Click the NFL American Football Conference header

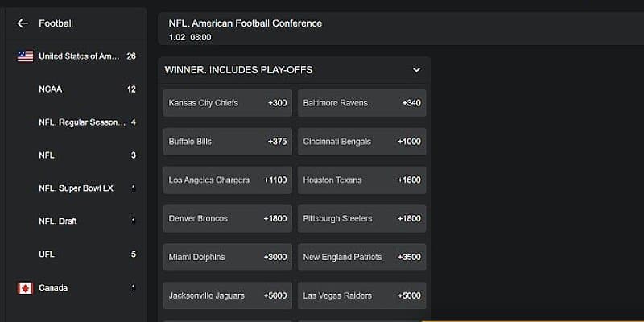tap(246, 23)
